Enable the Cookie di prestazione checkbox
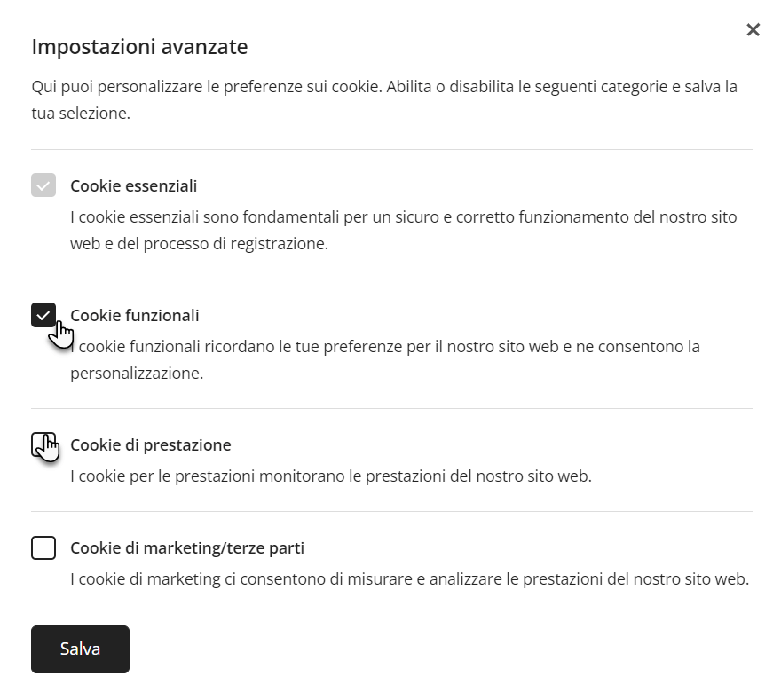 click(x=43, y=444)
